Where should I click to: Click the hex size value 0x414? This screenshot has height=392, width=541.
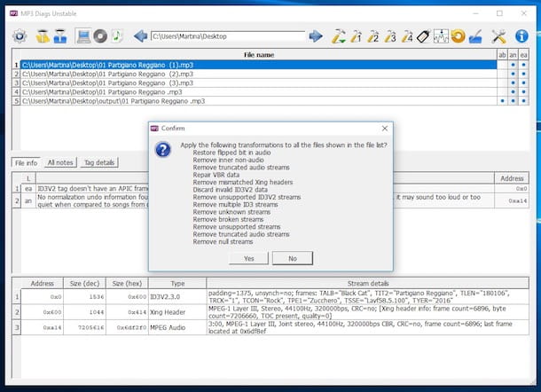137,312
